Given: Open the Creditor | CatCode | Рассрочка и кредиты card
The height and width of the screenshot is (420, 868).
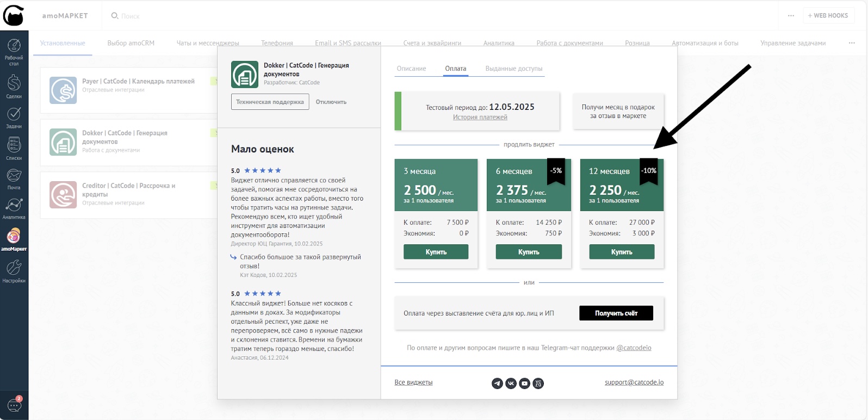Looking at the screenshot, I should [x=129, y=195].
